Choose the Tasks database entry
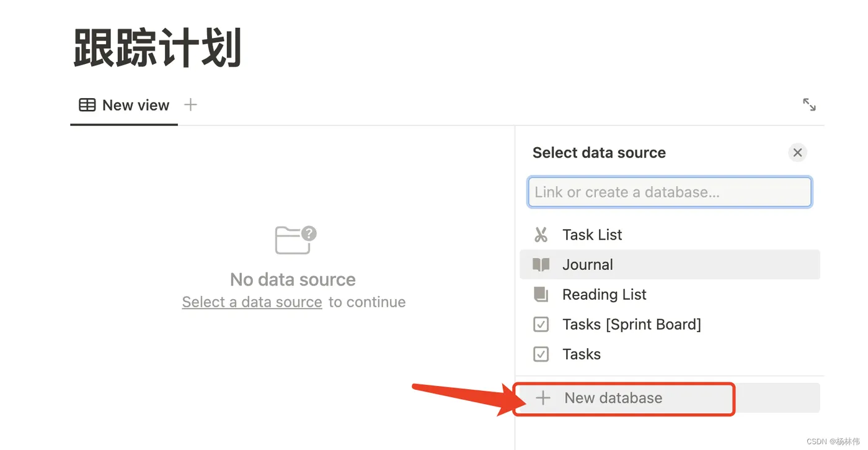This screenshot has height=450, width=868. pos(582,354)
